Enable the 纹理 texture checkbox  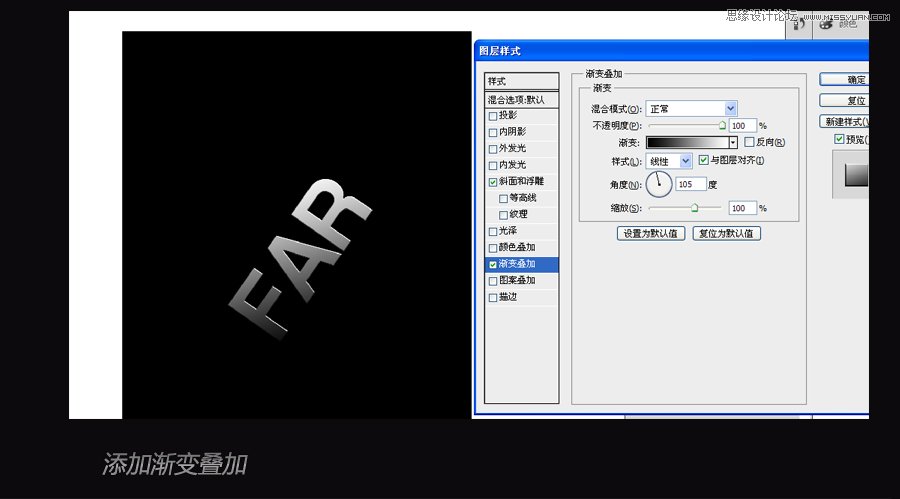503,215
